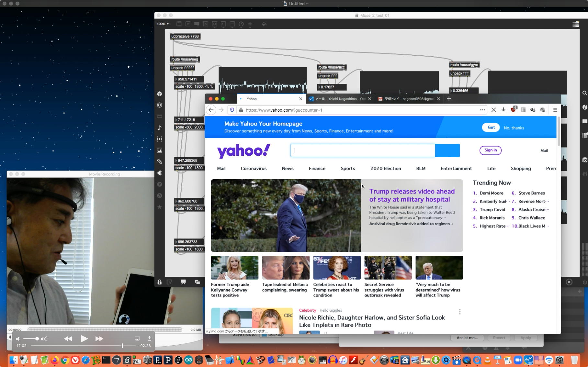Viewport: 588px width, 367px height.
Task: Toggle the patcher lock icon in Max
Action: tap(160, 282)
